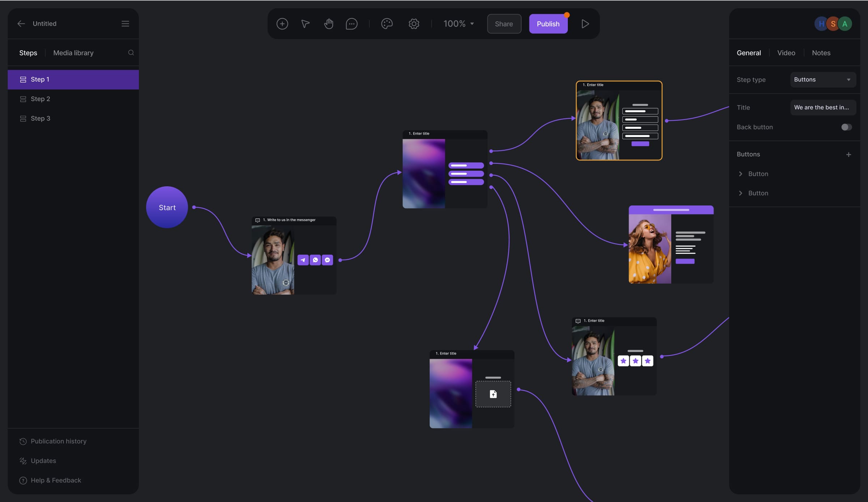Activate the hand pan tool
Viewport: 868px width, 502px height.
click(328, 24)
